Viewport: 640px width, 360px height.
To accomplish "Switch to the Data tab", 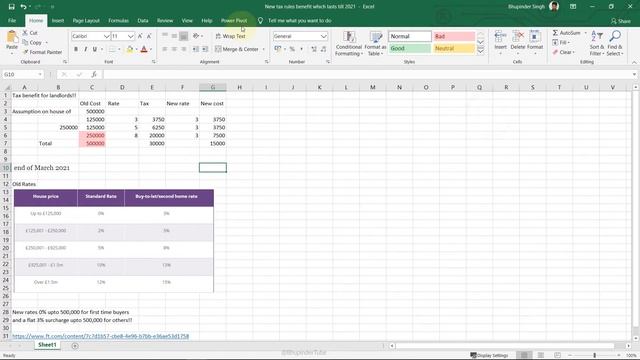I will tap(143, 20).
